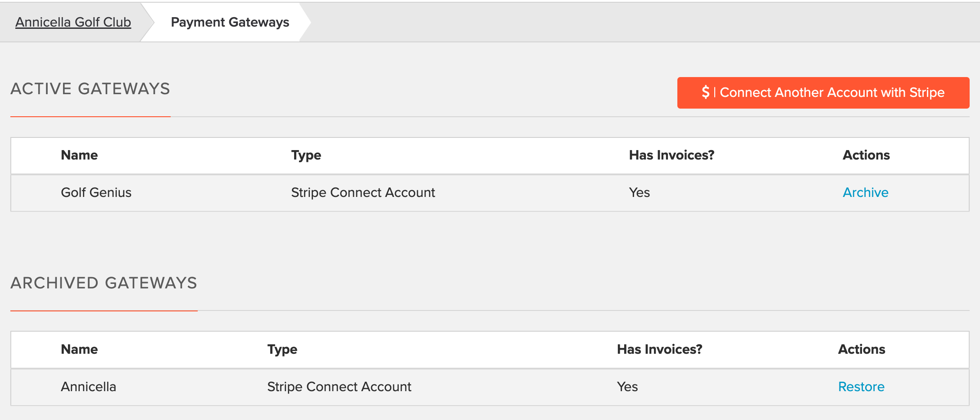
Task: Click Yes invoices value for Annicella
Action: (627, 387)
